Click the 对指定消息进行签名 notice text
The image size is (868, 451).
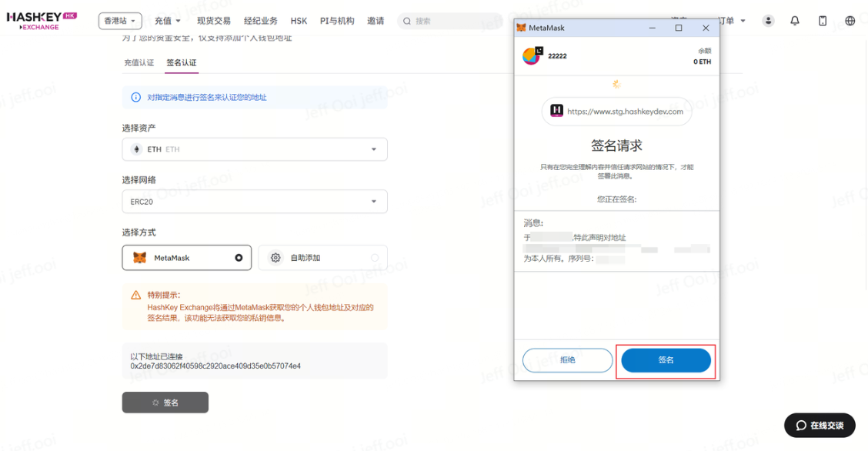point(207,98)
